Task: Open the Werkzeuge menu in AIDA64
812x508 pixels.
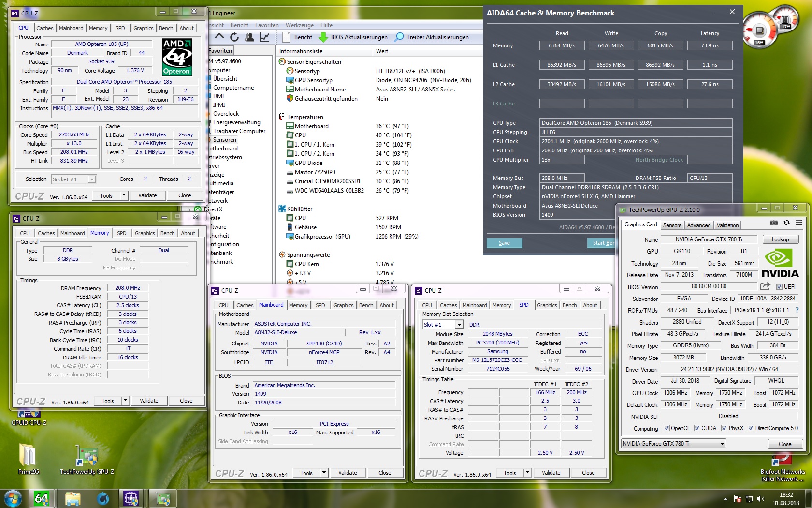Action: (300, 25)
